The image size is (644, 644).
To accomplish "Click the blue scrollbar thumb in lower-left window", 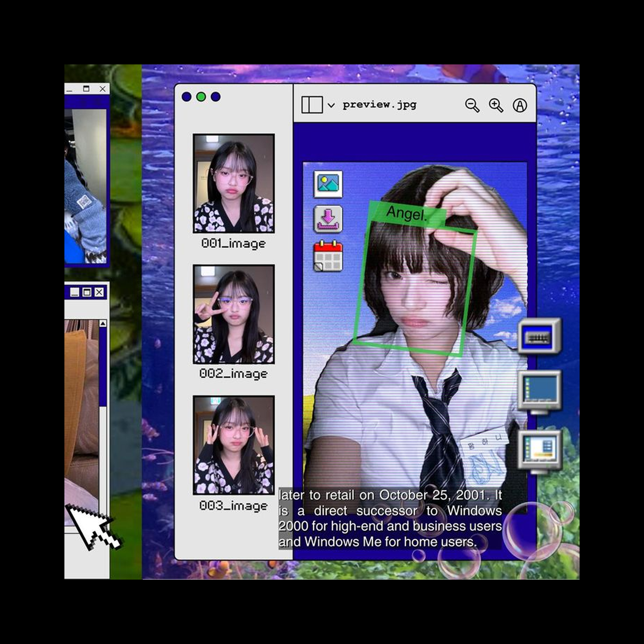I will pyautogui.click(x=103, y=367).
